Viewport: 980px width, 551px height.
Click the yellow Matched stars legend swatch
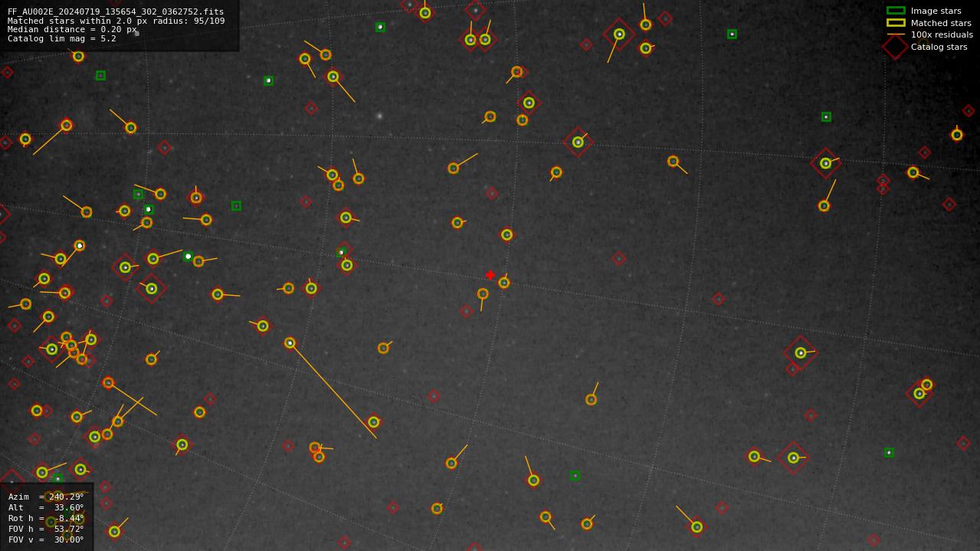click(x=896, y=23)
